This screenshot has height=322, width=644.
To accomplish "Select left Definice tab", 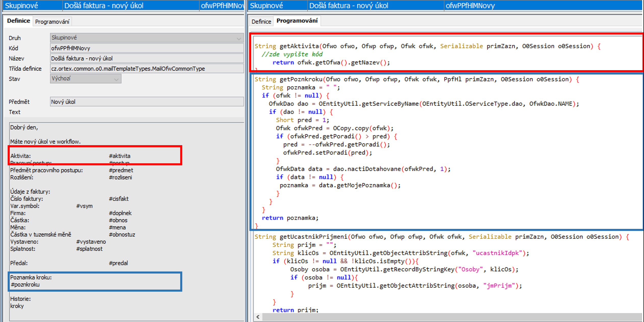I will (x=18, y=21).
